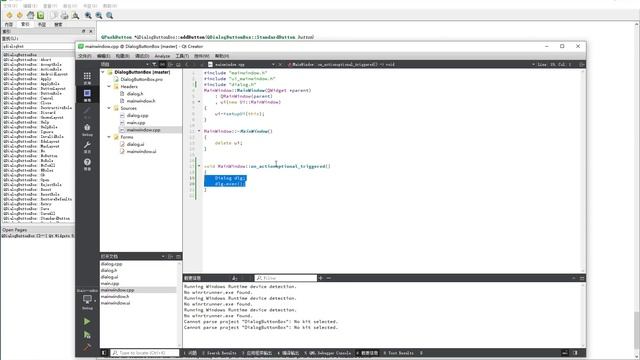The height and width of the screenshot is (360, 640).
Task: Split Projects pane icon
Action: tap(170, 64)
